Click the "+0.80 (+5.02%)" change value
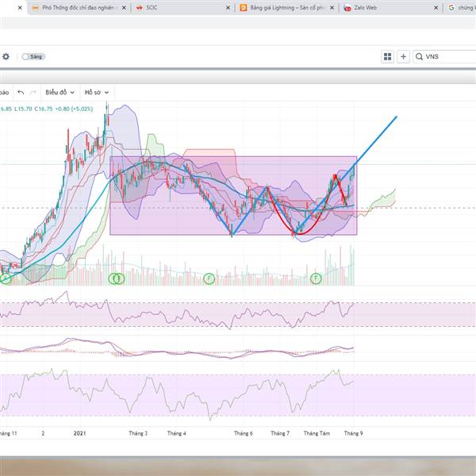 click(74, 109)
